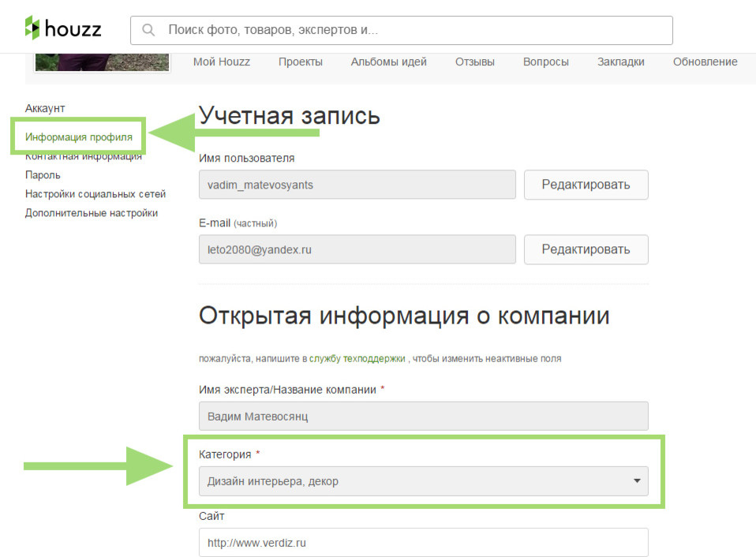Click the green Houzz leaf symbol

click(32, 28)
